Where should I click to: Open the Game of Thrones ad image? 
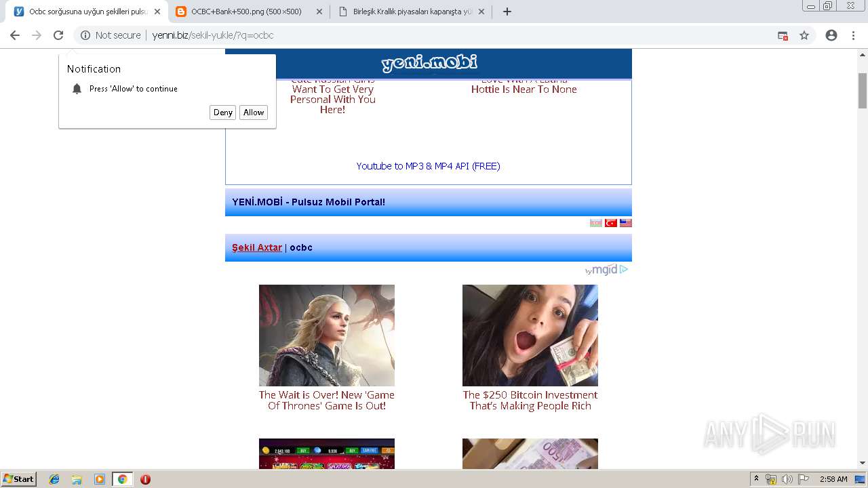(327, 335)
